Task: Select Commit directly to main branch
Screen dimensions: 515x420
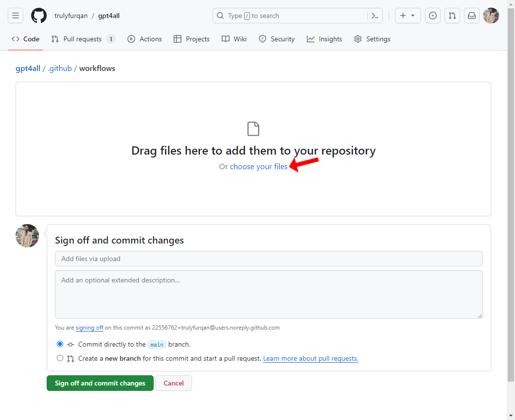Action: tap(60, 344)
